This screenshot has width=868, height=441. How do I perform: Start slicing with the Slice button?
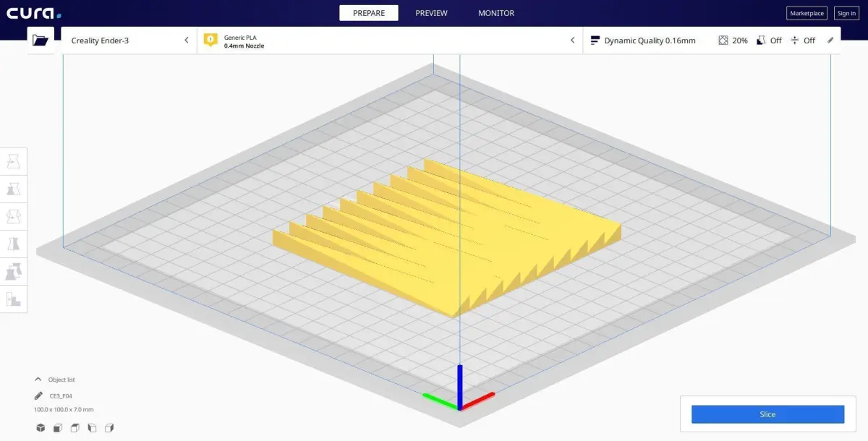(767, 414)
